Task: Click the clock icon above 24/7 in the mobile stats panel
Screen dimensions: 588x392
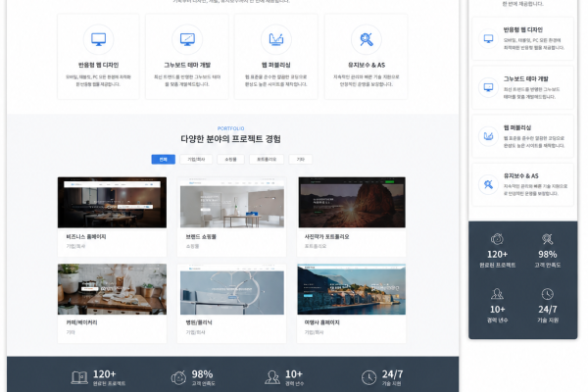Action: tap(547, 294)
